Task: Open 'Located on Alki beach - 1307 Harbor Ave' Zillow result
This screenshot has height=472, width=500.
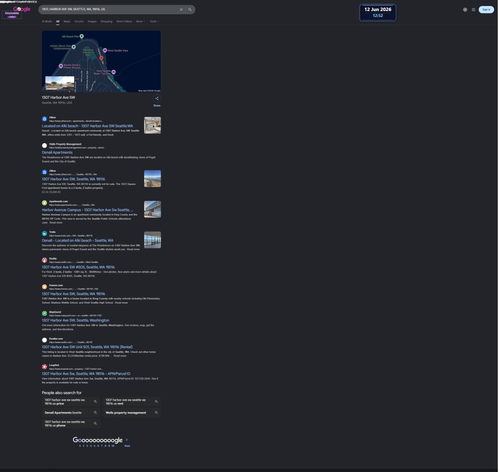Action: 87,126
